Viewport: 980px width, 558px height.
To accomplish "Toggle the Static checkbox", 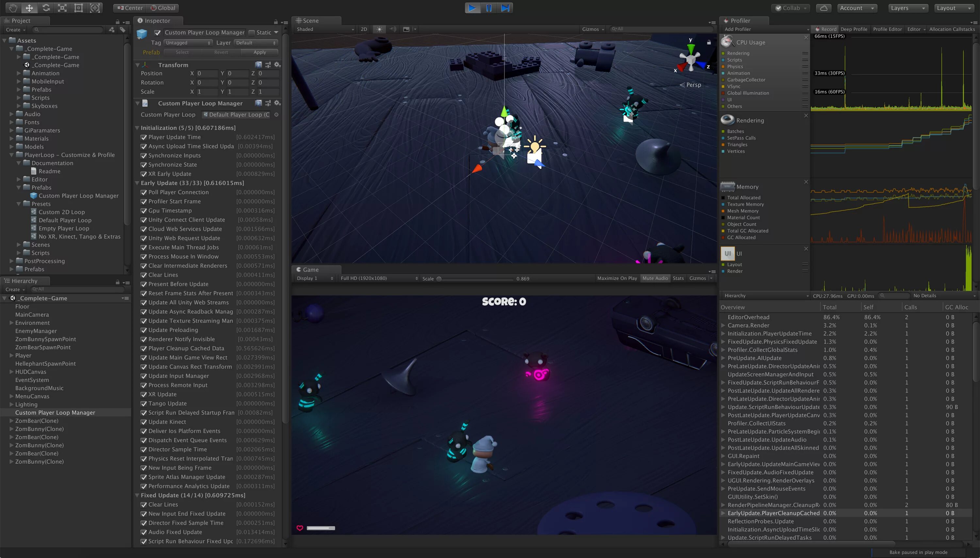I will point(252,33).
